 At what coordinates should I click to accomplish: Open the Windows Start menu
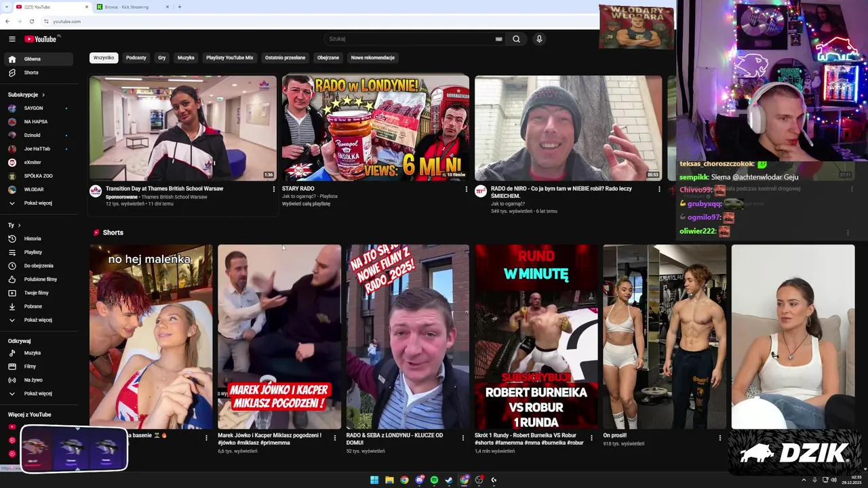[374, 480]
